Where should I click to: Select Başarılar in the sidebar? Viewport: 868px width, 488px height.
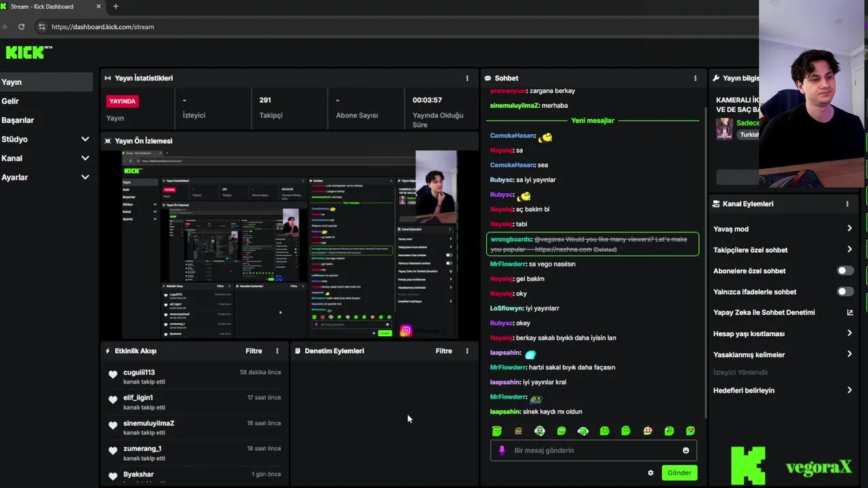click(46, 120)
